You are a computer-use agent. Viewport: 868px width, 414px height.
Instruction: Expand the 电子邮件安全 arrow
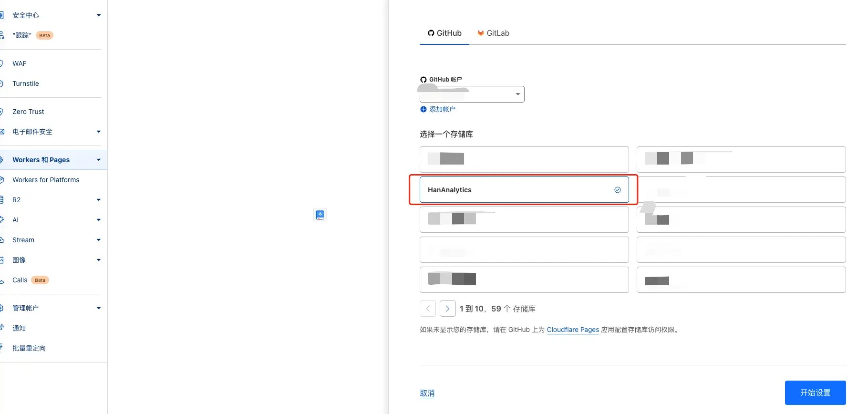[x=99, y=132]
